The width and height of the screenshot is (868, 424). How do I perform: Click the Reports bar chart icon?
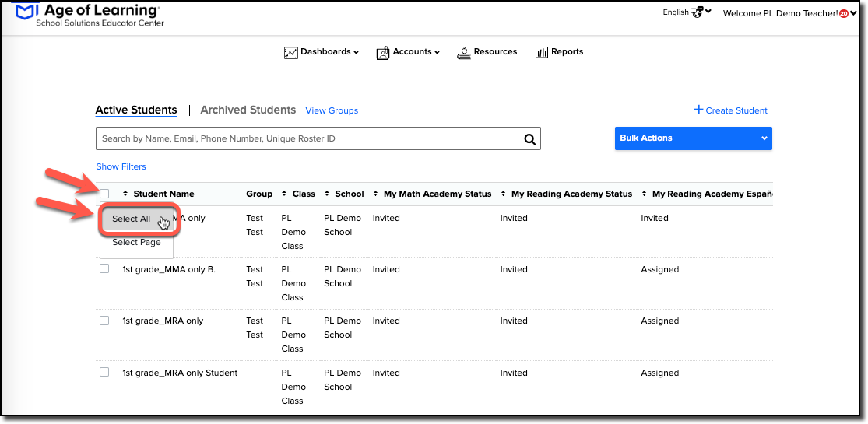point(541,53)
